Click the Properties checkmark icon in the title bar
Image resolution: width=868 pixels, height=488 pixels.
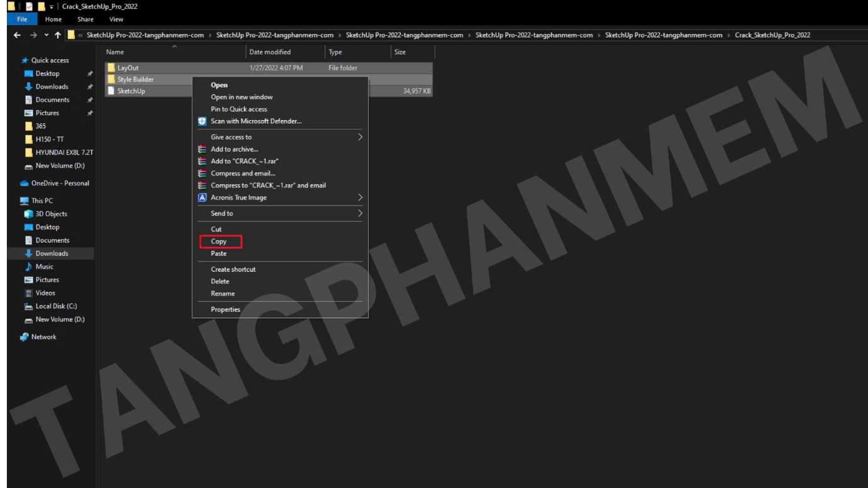click(x=29, y=6)
